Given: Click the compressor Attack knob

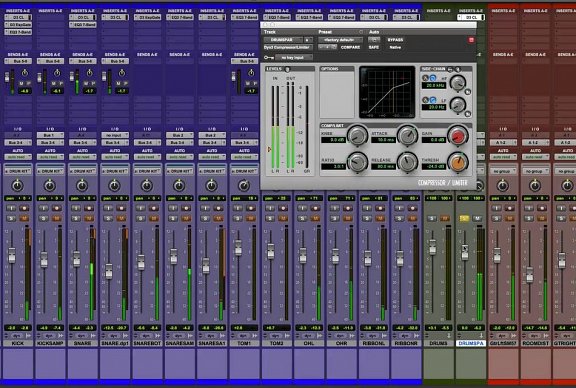Looking at the screenshot, I should click(407, 136).
